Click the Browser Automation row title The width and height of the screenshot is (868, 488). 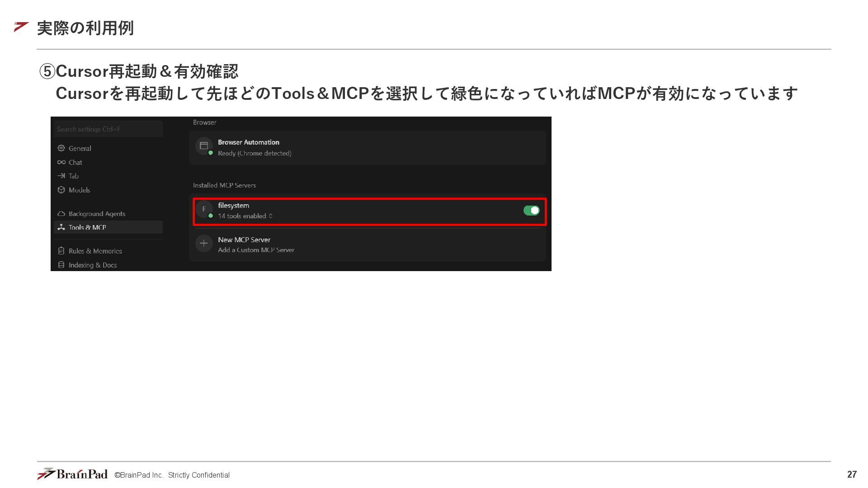pos(248,142)
